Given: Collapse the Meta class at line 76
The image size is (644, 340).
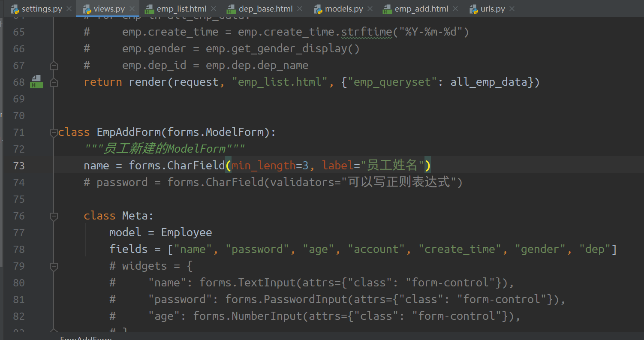Looking at the screenshot, I should (54, 217).
